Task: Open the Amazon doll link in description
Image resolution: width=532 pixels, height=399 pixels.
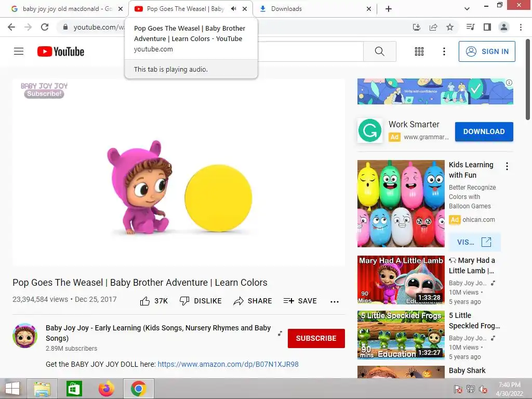Action: coord(228,364)
